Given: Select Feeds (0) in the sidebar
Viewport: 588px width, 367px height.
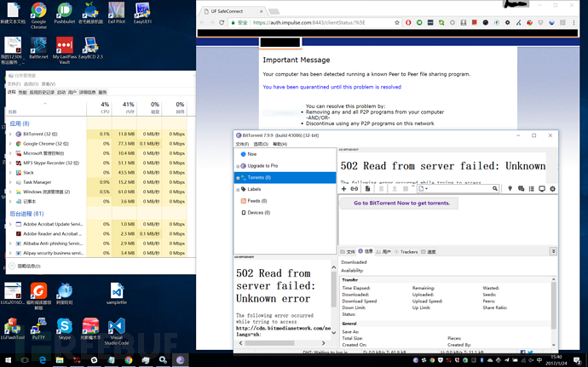Looking at the screenshot, I should pyautogui.click(x=259, y=201).
